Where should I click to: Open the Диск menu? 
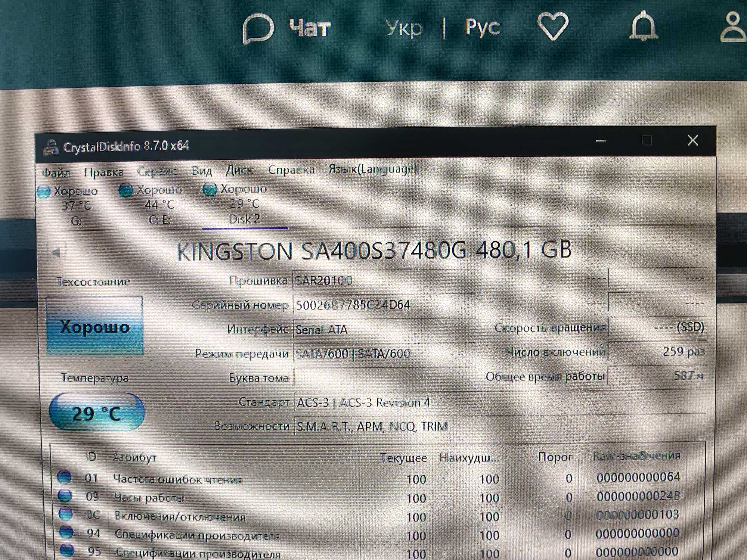(240, 170)
